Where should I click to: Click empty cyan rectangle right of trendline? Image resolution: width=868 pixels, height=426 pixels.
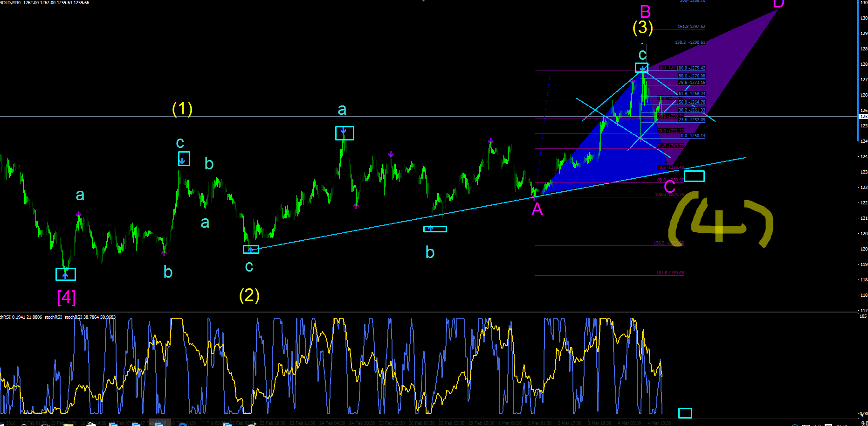694,176
